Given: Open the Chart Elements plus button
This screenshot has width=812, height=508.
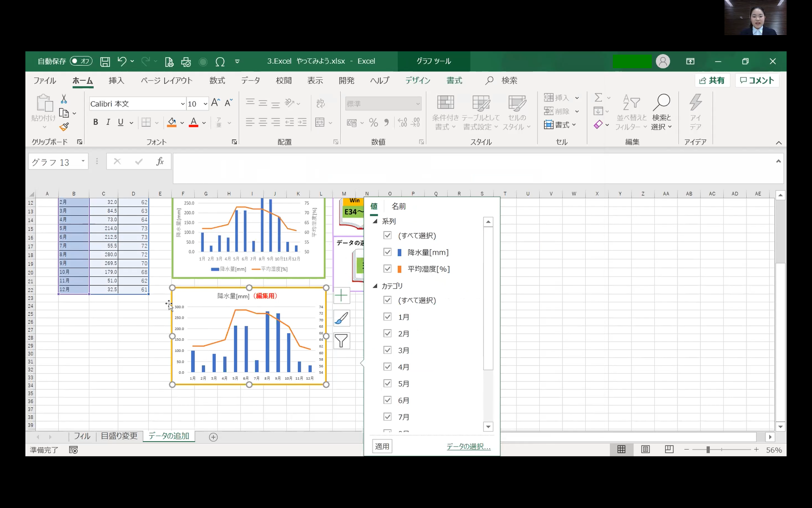Looking at the screenshot, I should 341,295.
